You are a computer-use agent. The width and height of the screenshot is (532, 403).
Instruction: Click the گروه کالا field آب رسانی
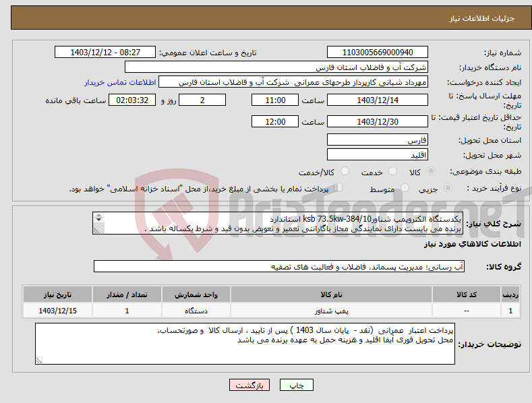279,267
